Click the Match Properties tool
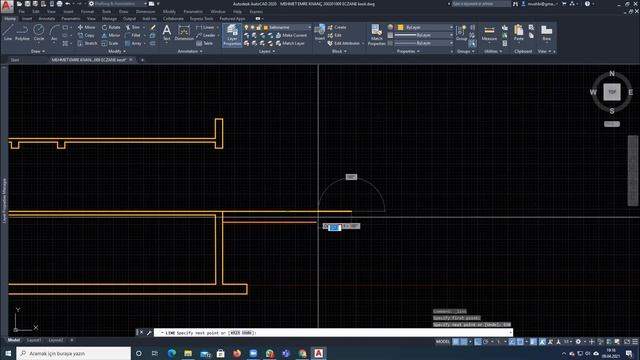The image size is (640, 360). (x=376, y=35)
